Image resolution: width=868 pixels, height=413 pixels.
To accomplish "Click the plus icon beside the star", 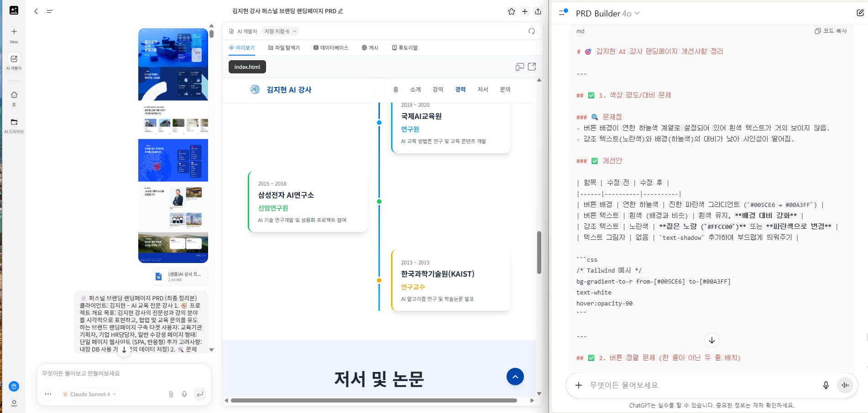I will [525, 11].
